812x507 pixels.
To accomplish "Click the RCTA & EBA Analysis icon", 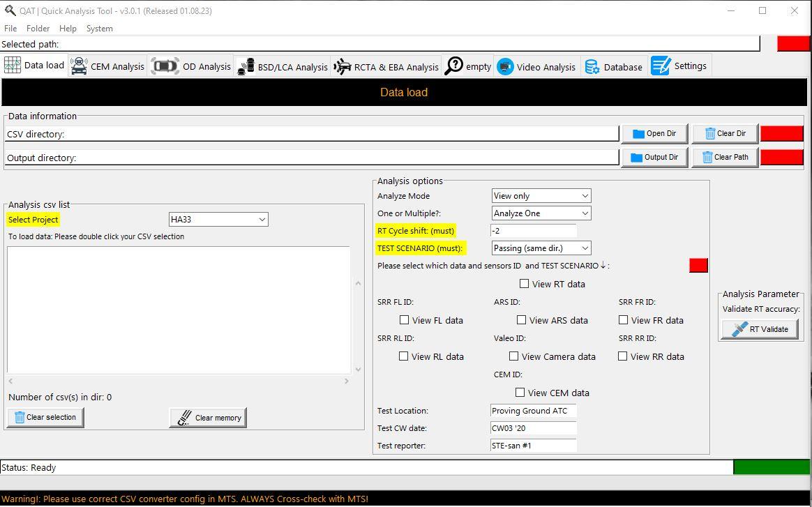I will (343, 67).
